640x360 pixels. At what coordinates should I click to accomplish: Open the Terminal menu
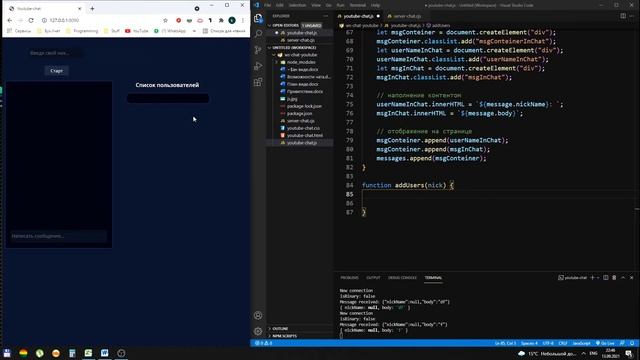[x=358, y=5]
